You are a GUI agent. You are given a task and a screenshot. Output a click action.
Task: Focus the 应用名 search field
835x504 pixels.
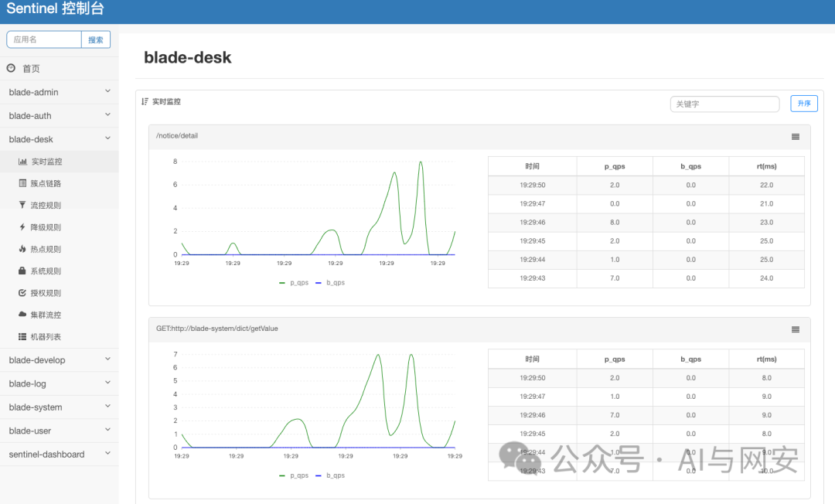pyautogui.click(x=44, y=39)
